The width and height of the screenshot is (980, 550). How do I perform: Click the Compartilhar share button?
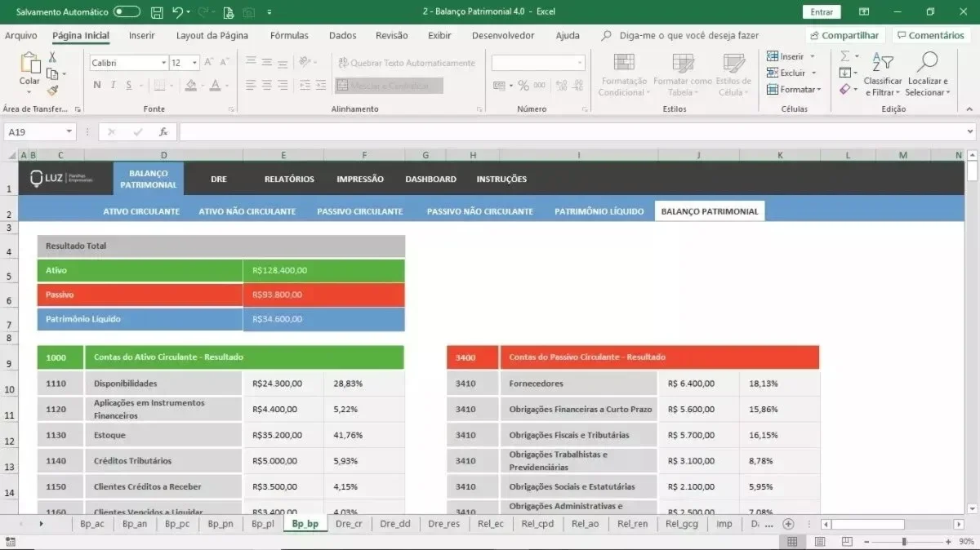pos(845,35)
